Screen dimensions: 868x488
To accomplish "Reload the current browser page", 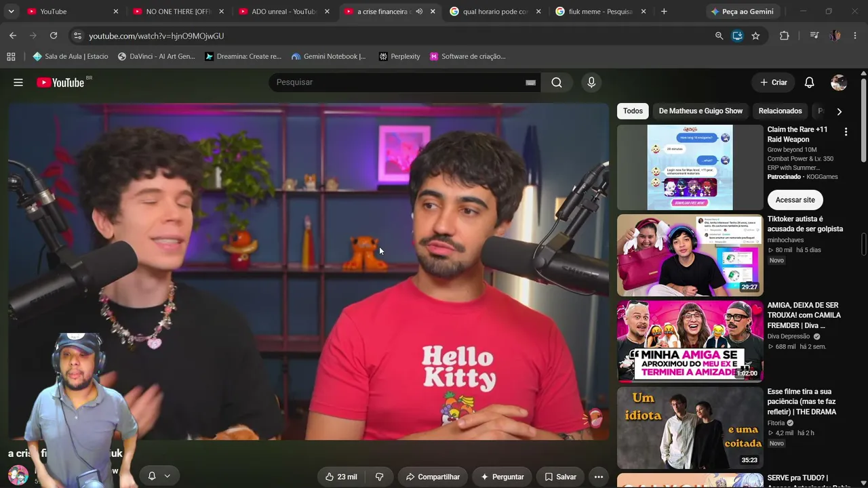I will 54,35.
